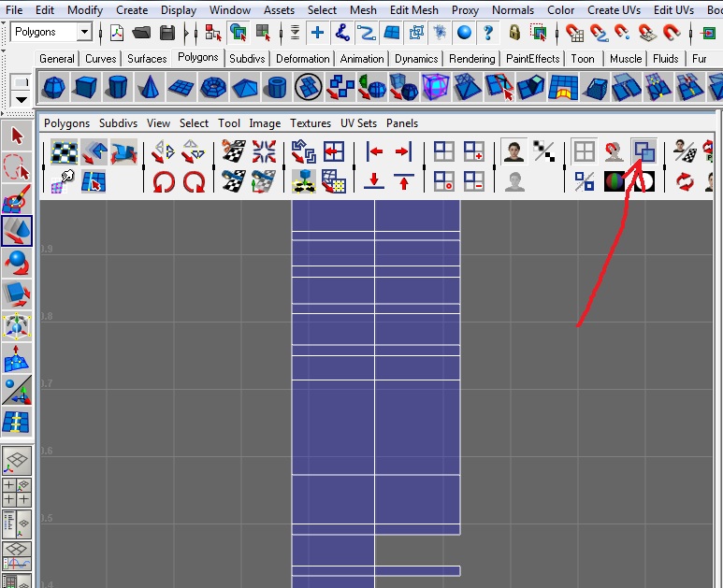
Task: Cut UVs along selected edges scissors icon
Action: [x=233, y=151]
